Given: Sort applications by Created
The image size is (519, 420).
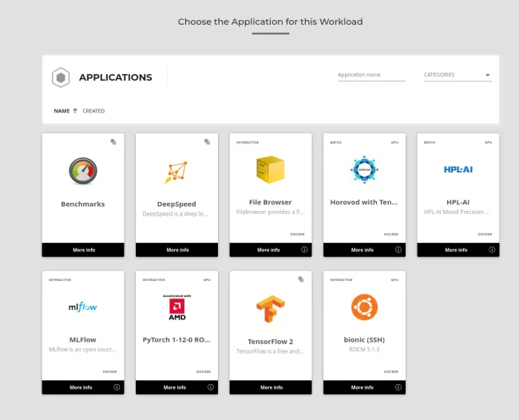Looking at the screenshot, I should [93, 111].
